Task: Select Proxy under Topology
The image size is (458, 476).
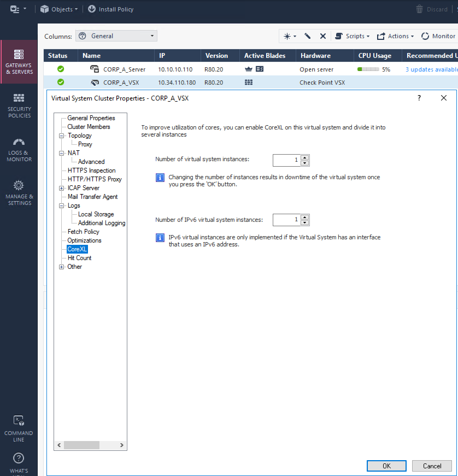Action: pyautogui.click(x=85, y=144)
